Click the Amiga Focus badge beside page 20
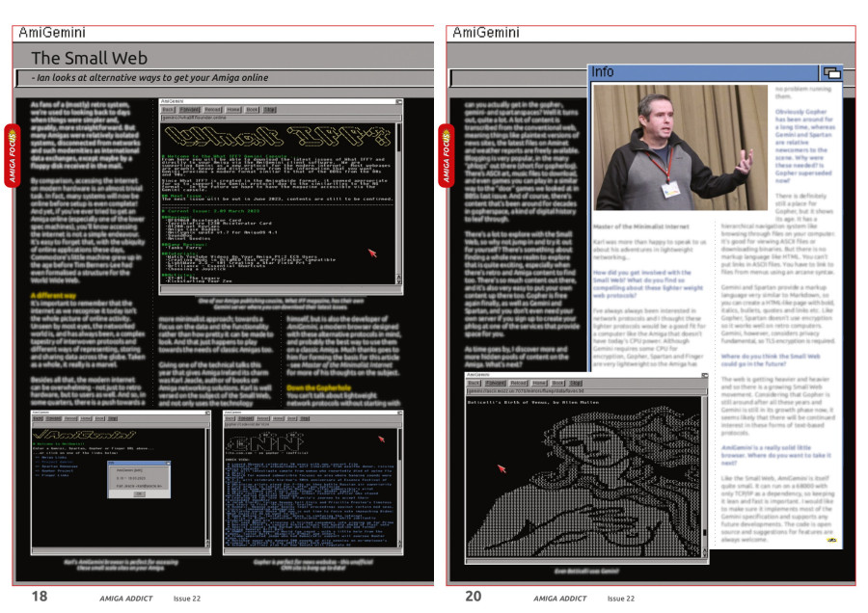 [x=447, y=155]
